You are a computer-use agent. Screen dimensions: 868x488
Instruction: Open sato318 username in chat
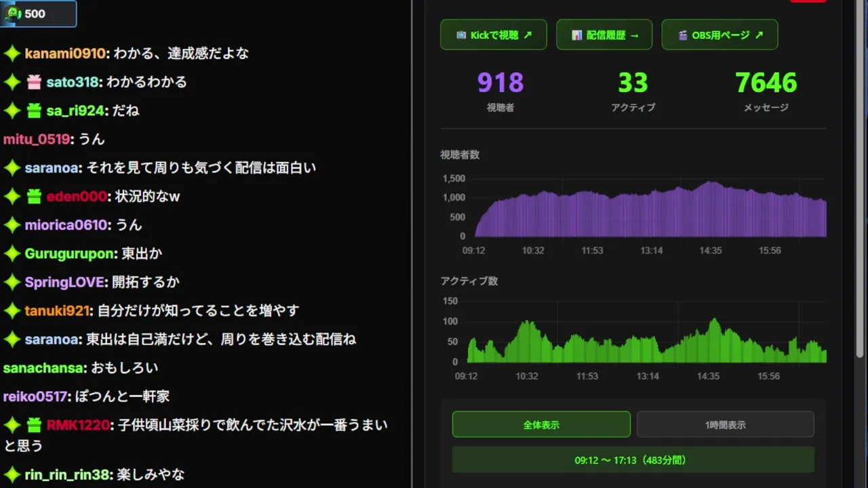pyautogui.click(x=73, y=82)
